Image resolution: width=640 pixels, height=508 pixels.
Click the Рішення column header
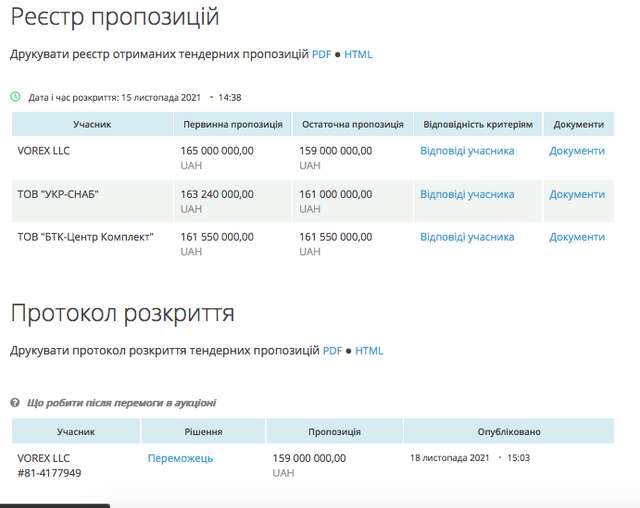coord(203,432)
